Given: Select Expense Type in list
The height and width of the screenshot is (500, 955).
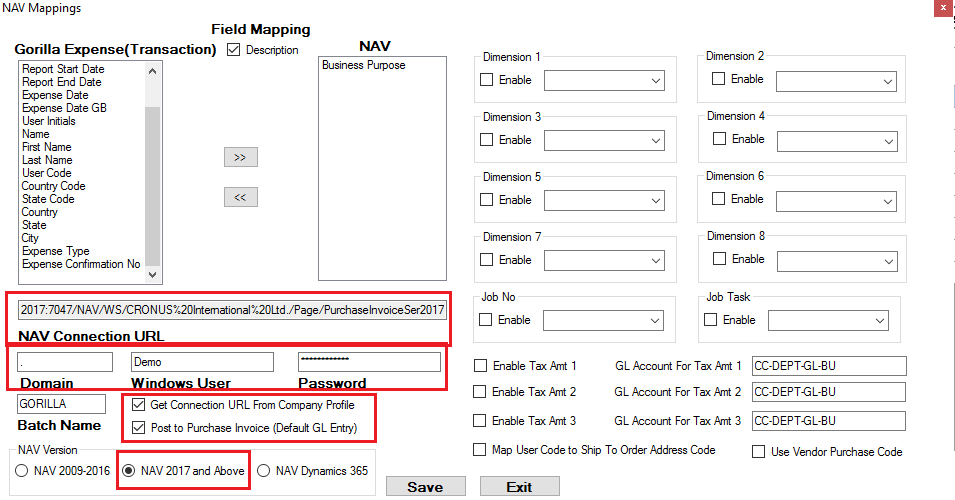Looking at the screenshot, I should click(55, 251).
